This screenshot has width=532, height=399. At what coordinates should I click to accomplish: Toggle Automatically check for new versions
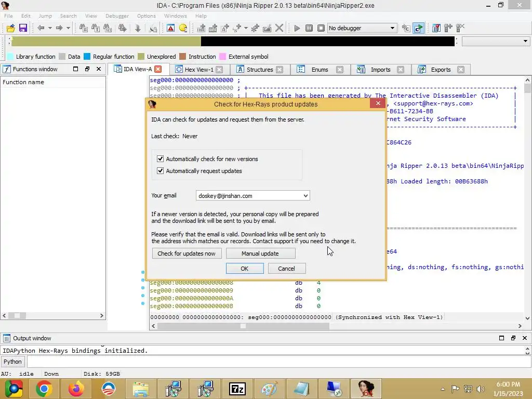160,159
